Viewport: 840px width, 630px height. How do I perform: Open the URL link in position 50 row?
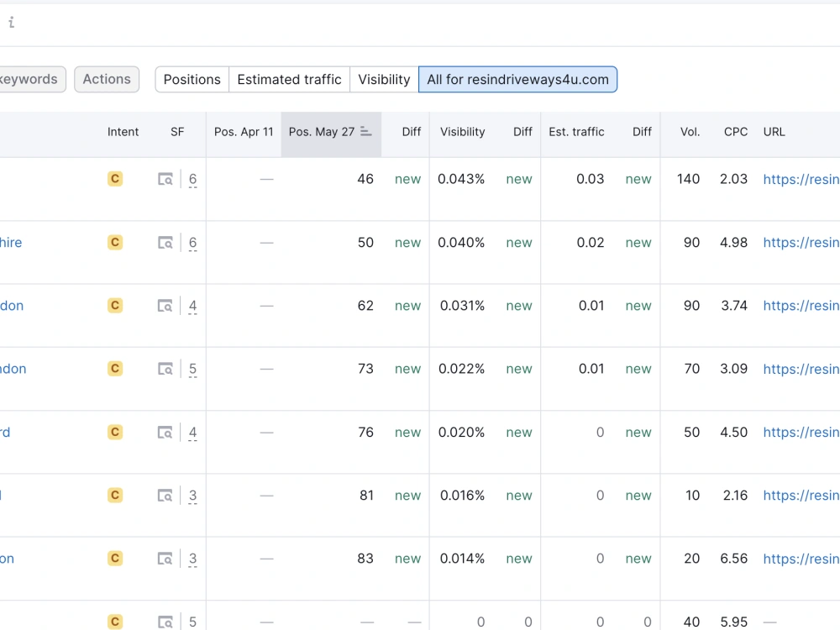coord(801,243)
